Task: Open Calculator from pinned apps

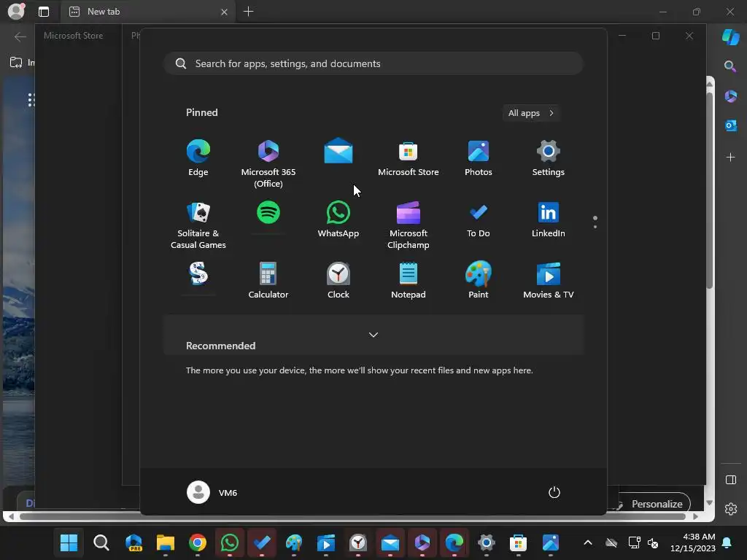Action: pyautogui.click(x=268, y=281)
